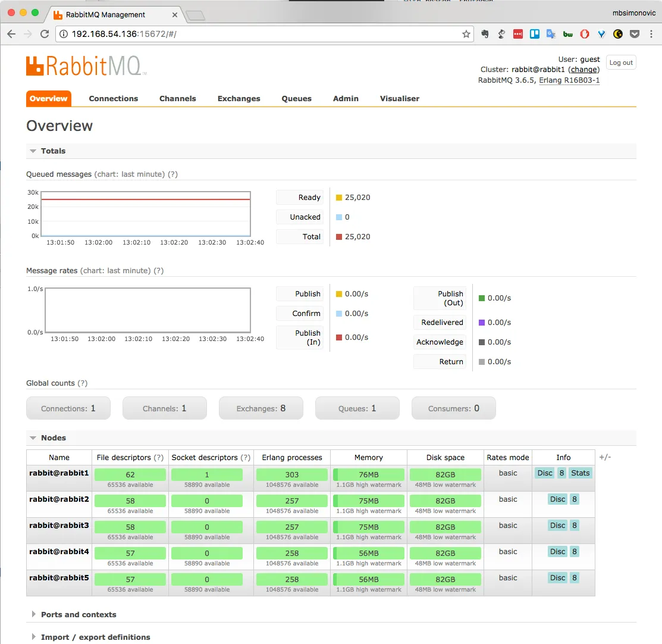662x644 pixels.
Task: Switch to the Connections tab
Action: click(113, 98)
